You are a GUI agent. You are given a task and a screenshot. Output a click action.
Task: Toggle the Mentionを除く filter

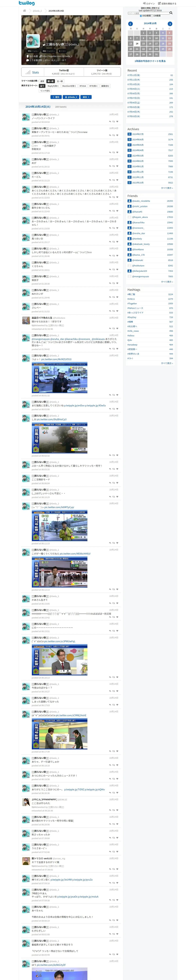(x=69, y=86)
